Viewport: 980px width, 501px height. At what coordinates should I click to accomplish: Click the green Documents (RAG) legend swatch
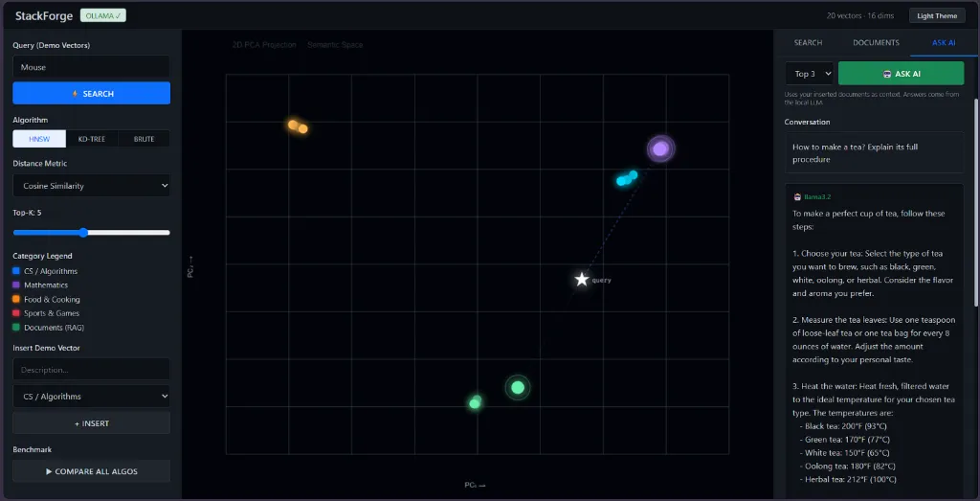[x=16, y=327]
